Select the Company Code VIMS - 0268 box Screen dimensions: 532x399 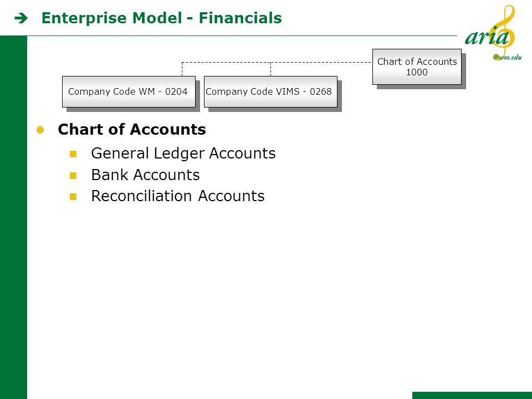[x=270, y=91]
